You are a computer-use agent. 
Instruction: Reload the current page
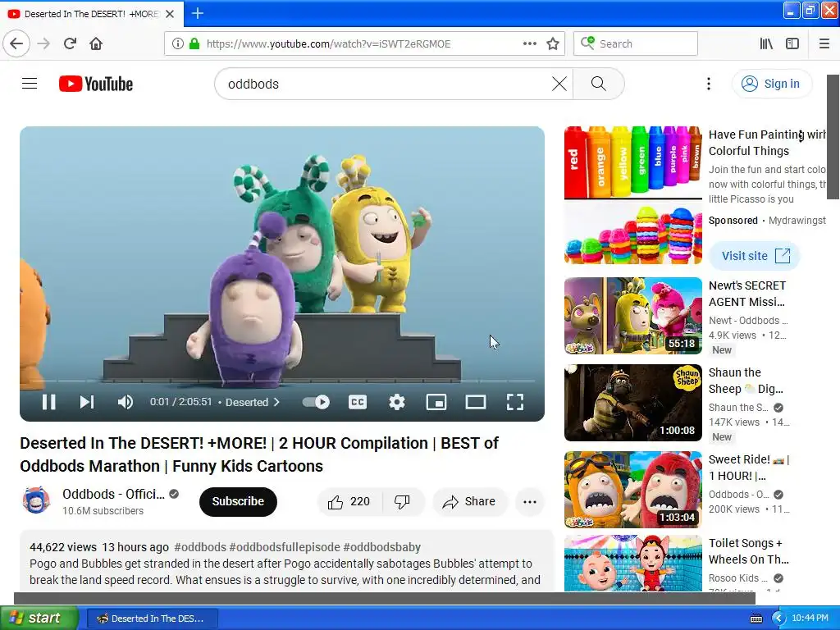coord(70,43)
